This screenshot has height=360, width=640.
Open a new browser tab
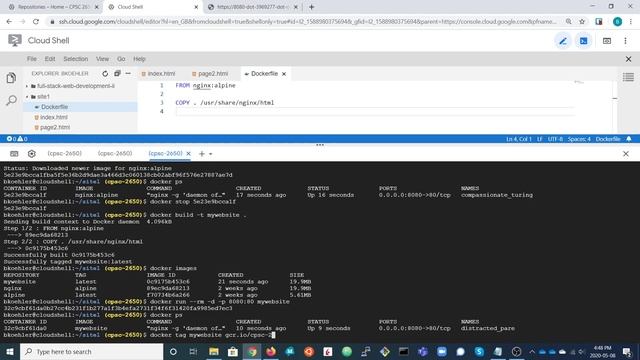click(x=311, y=7)
